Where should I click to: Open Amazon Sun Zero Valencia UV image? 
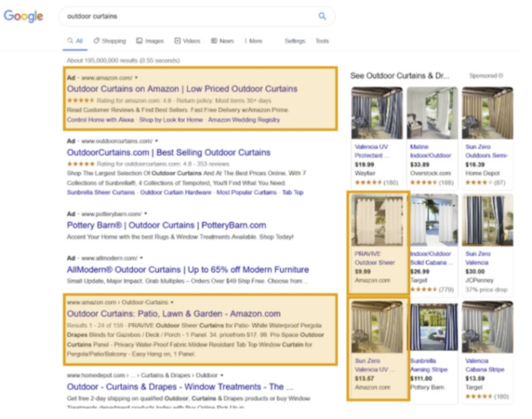(377, 327)
